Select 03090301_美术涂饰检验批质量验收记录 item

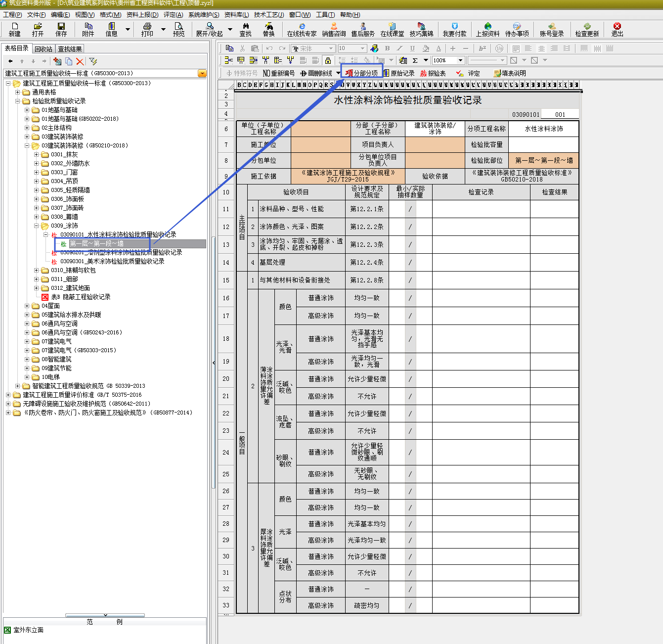(x=112, y=261)
